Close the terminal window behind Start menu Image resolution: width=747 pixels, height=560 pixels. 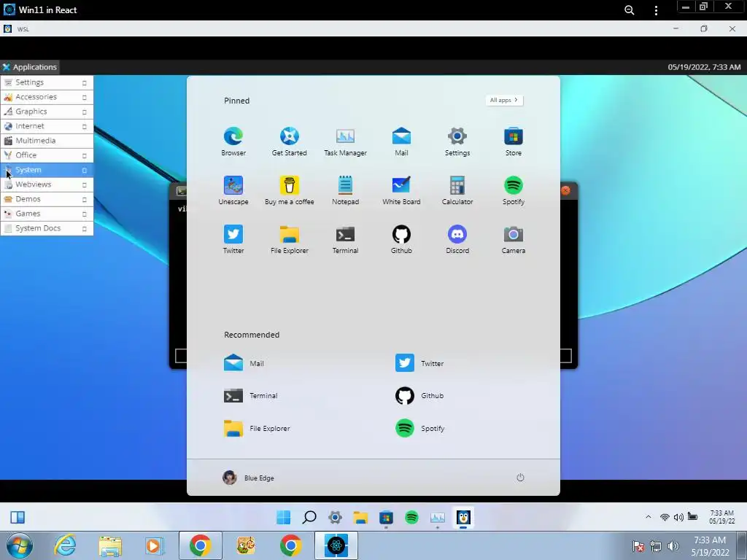(x=565, y=190)
